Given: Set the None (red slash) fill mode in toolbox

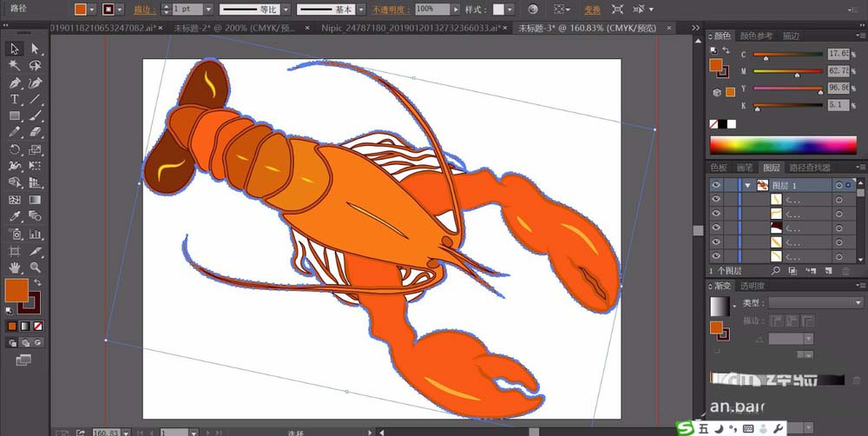Looking at the screenshot, I should click(37, 327).
